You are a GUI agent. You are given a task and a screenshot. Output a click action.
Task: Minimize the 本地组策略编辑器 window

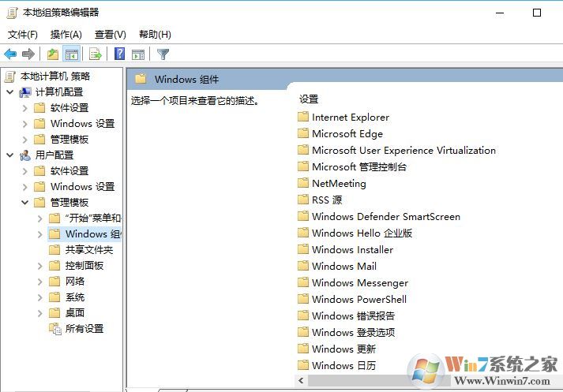[x=500, y=13]
